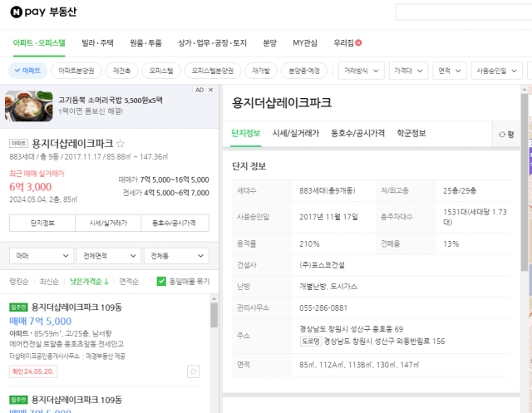Enable the 오피스텔 filter chip
Screen dimensions: 532x413
[x=161, y=71]
